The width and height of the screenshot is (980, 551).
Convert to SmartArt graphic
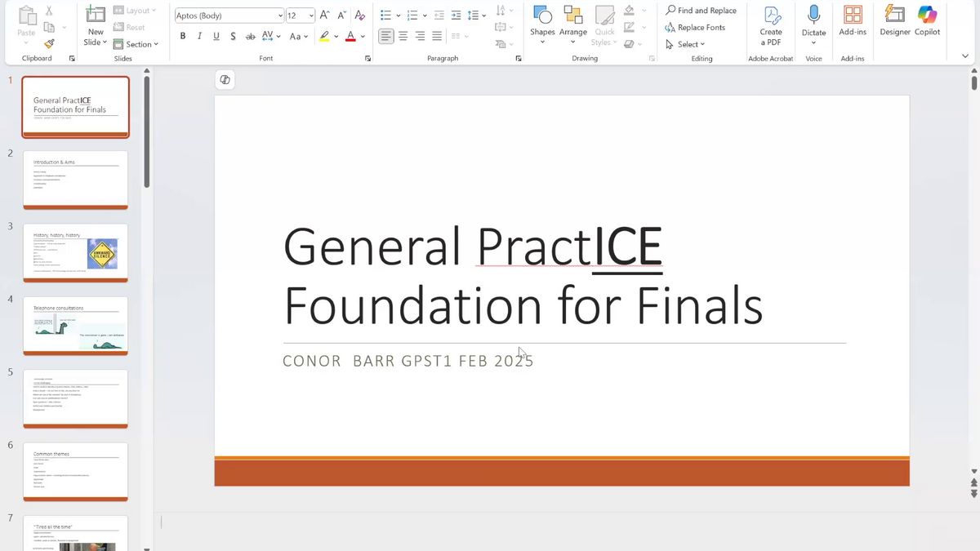tap(504, 44)
